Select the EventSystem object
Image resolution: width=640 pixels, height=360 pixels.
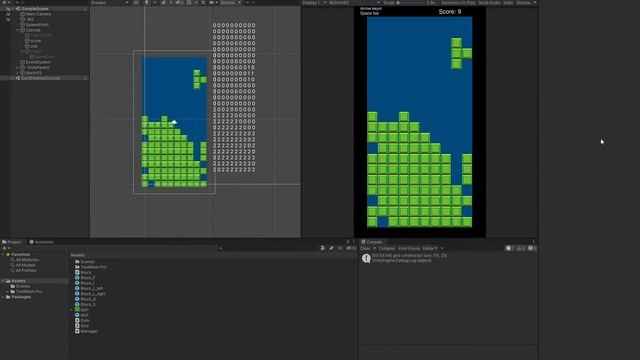38,62
